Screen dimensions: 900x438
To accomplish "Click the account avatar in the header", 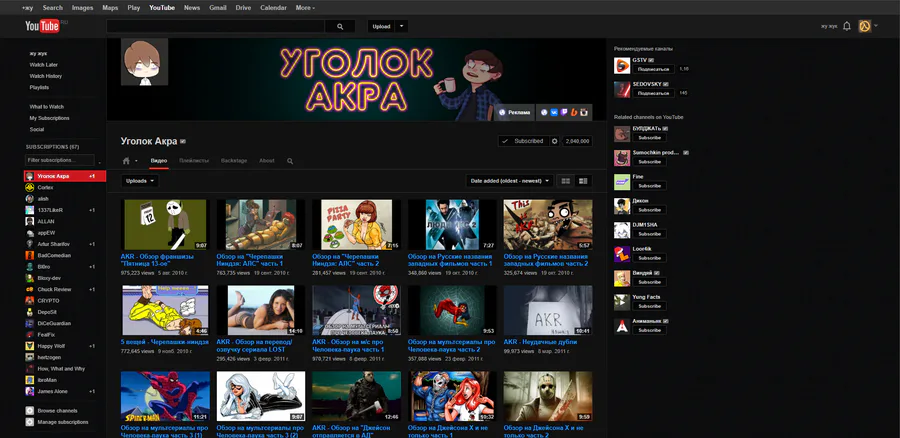I will [864, 26].
